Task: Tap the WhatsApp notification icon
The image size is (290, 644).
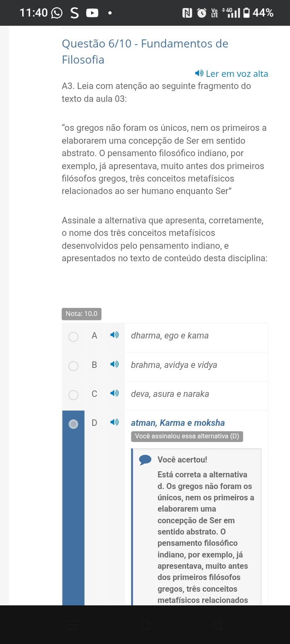Action: point(57,13)
